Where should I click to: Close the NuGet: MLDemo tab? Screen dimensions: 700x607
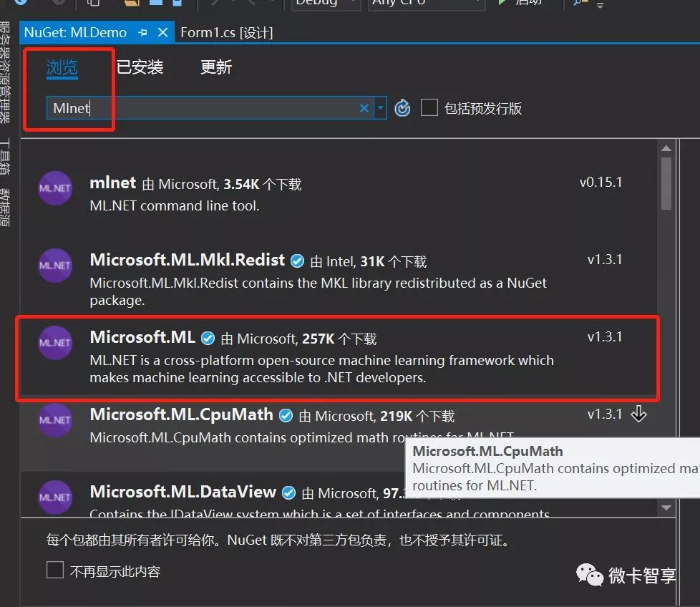pyautogui.click(x=163, y=32)
